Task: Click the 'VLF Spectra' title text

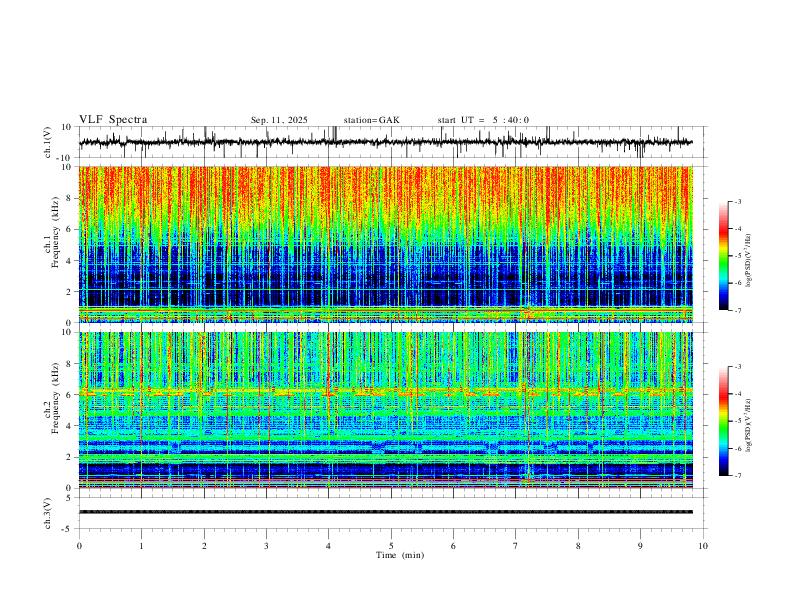Action: tap(113, 120)
